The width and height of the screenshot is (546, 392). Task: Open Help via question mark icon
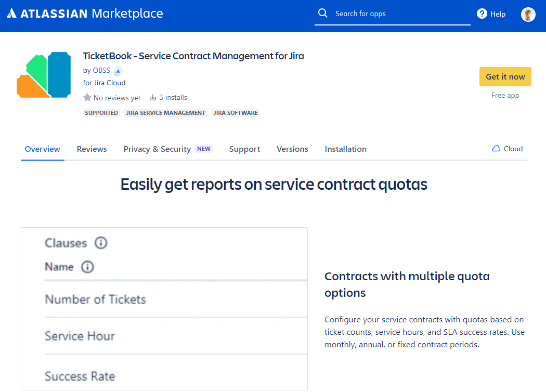pos(482,14)
